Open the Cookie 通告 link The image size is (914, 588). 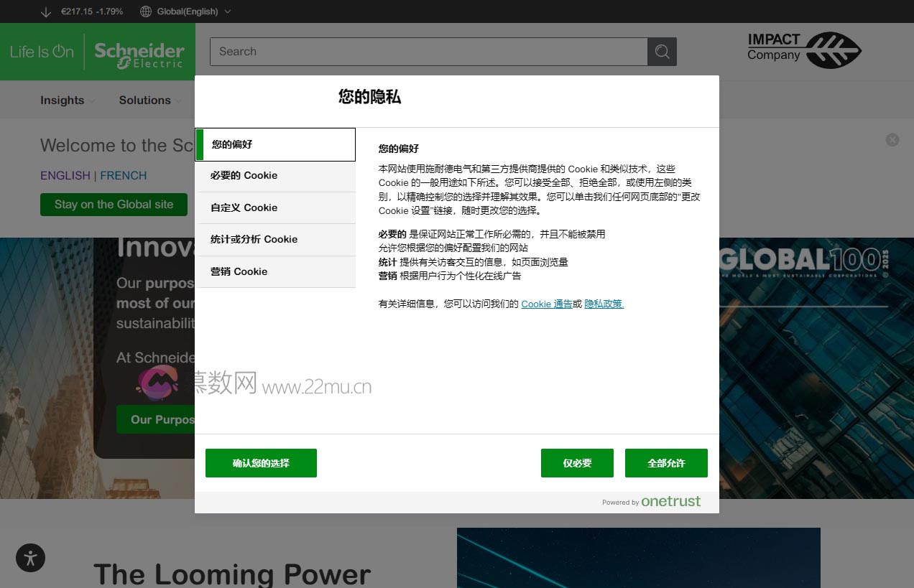[x=547, y=304]
